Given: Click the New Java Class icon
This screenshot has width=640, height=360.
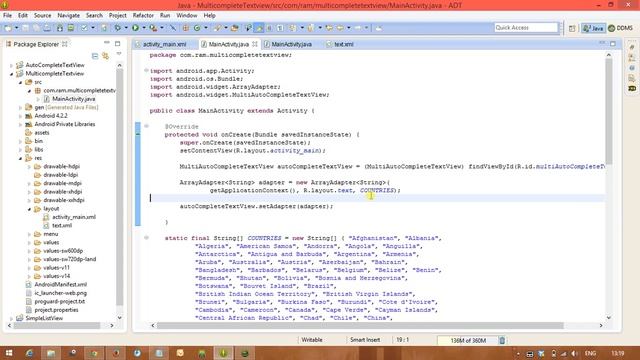Looking at the screenshot, I should coord(197,28).
